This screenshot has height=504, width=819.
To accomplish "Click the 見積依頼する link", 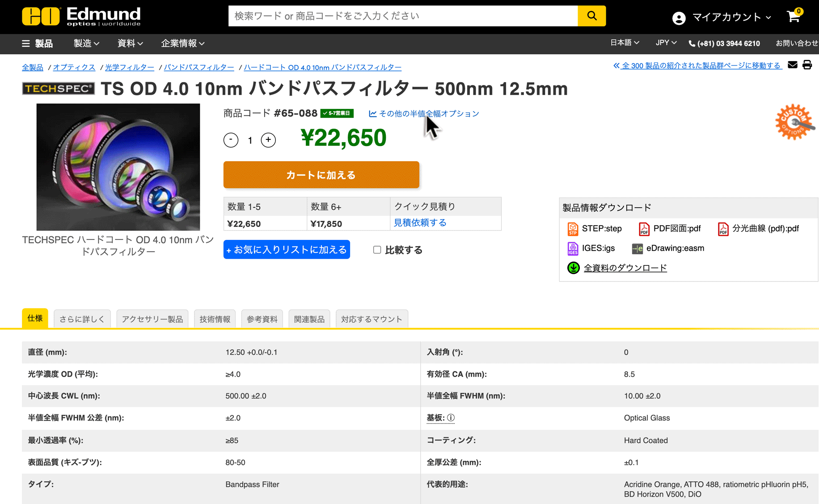I will 420,223.
